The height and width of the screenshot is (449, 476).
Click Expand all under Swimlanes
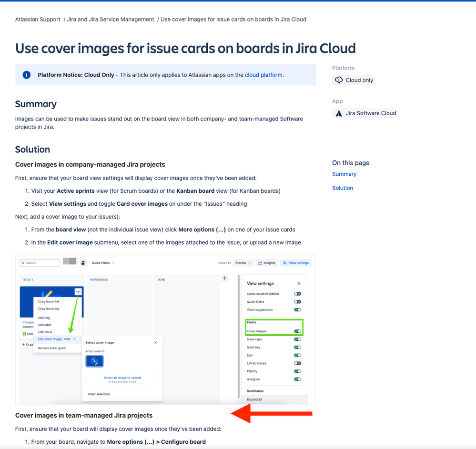(x=254, y=399)
